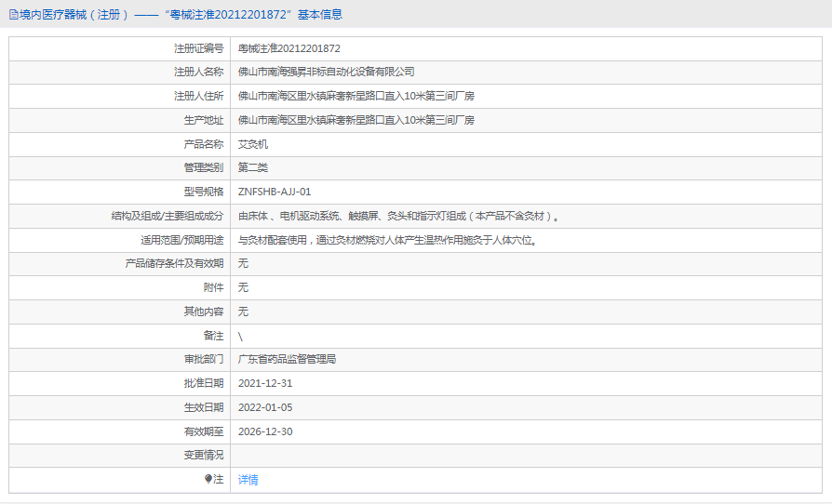The width and height of the screenshot is (832, 504).
Task: Click the 结构及组成 description text
Action: click(x=398, y=217)
